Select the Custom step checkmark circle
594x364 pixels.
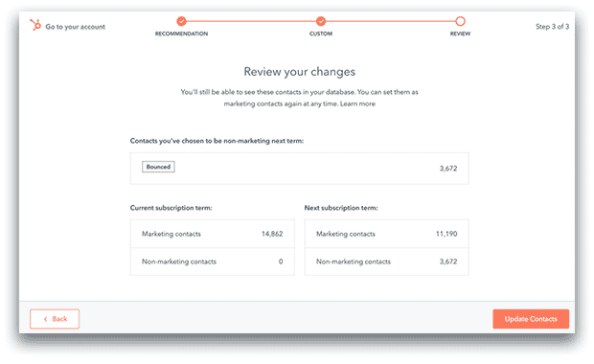[x=321, y=21]
